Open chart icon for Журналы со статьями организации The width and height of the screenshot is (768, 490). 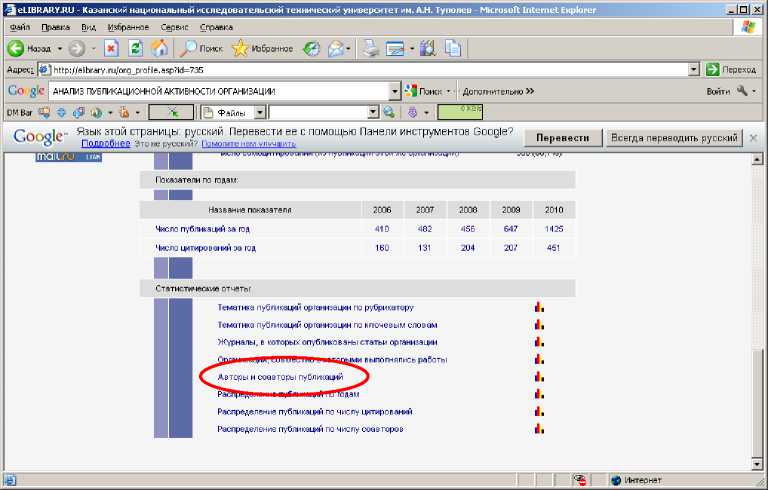pos(539,342)
